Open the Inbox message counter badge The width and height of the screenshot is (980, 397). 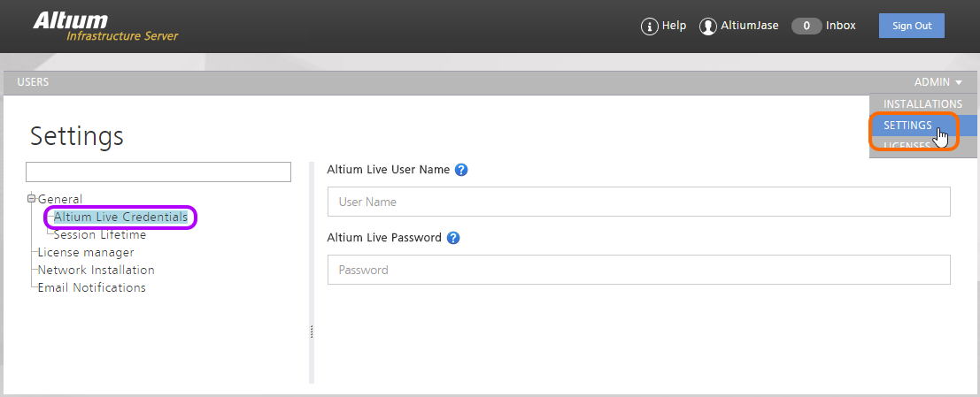coord(806,27)
